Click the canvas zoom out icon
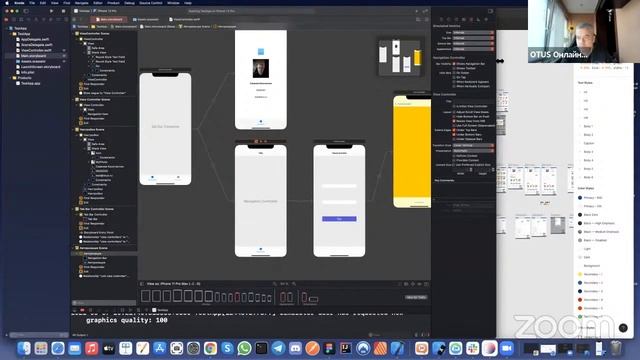 275,284
